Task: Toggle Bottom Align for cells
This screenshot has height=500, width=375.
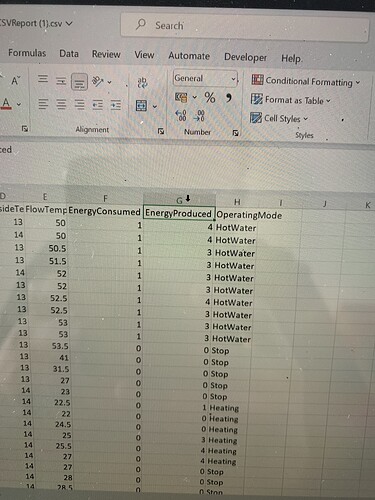Action: click(x=79, y=82)
